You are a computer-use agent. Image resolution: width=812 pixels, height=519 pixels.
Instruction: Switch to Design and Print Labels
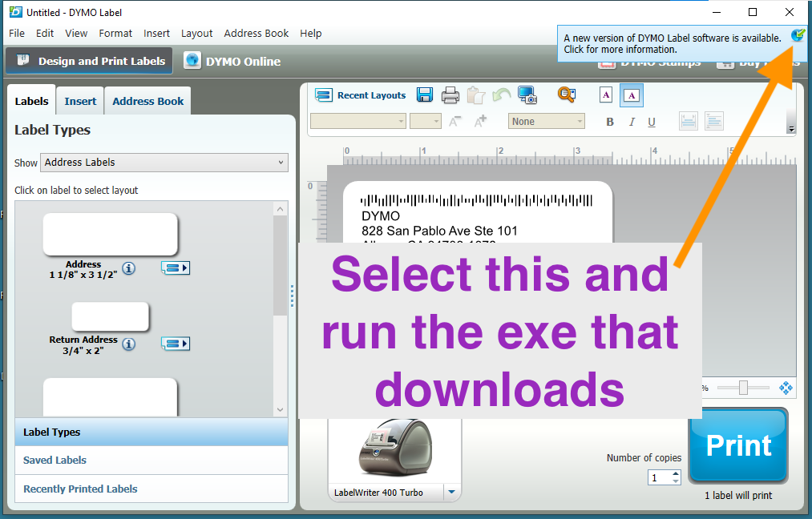90,61
